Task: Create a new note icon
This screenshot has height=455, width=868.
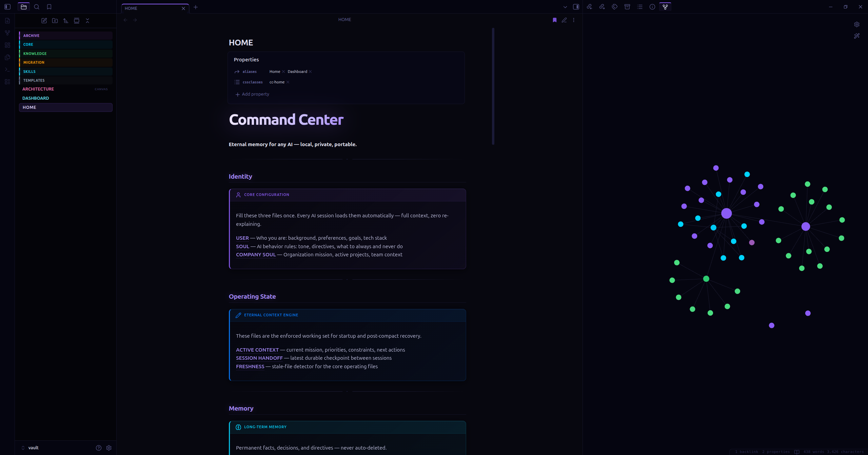Action: pos(44,21)
